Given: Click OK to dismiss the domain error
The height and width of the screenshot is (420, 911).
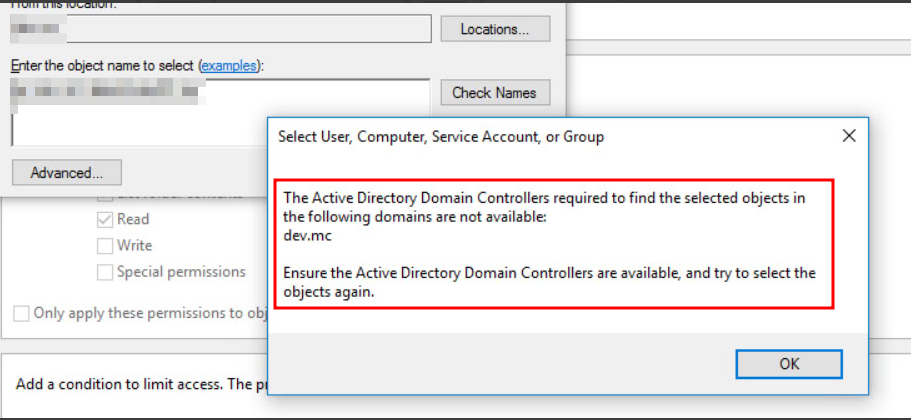Looking at the screenshot, I should pos(789,364).
